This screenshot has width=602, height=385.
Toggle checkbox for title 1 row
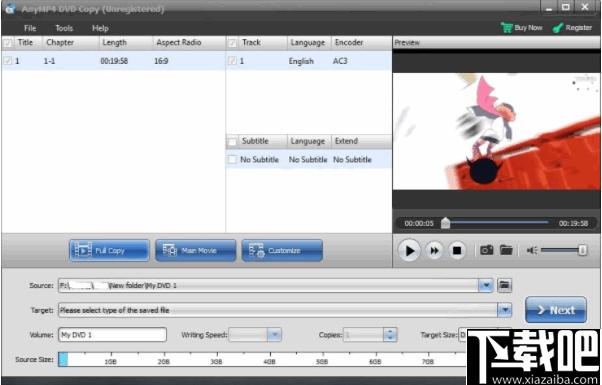[8, 61]
